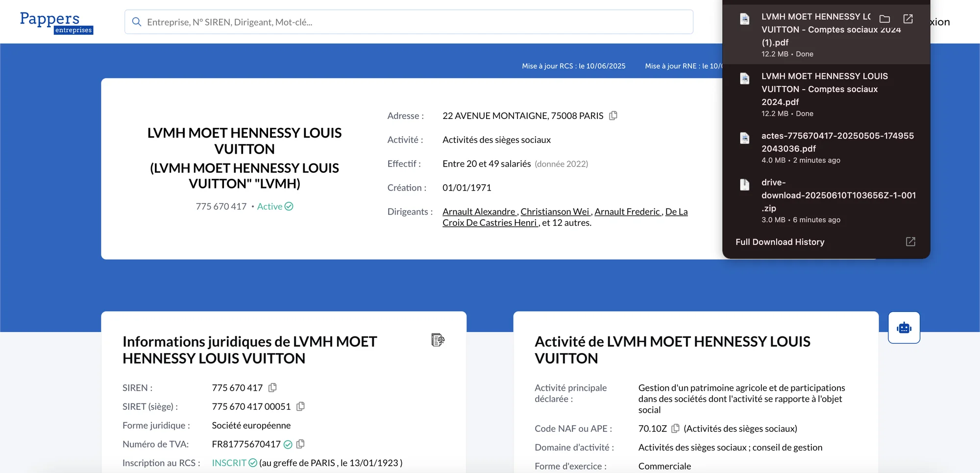Open Comptes sociaux 2024 (1).pdf in new tab
The image size is (980, 473).
[908, 19]
